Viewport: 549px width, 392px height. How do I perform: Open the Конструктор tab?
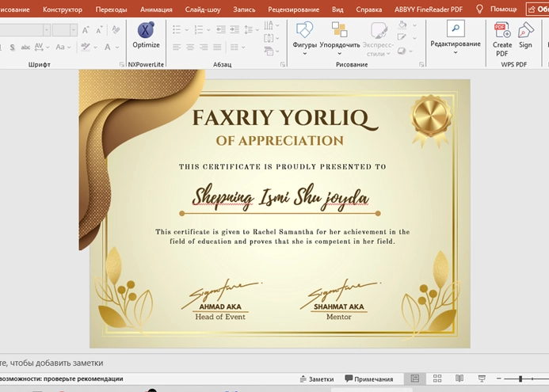tap(63, 10)
